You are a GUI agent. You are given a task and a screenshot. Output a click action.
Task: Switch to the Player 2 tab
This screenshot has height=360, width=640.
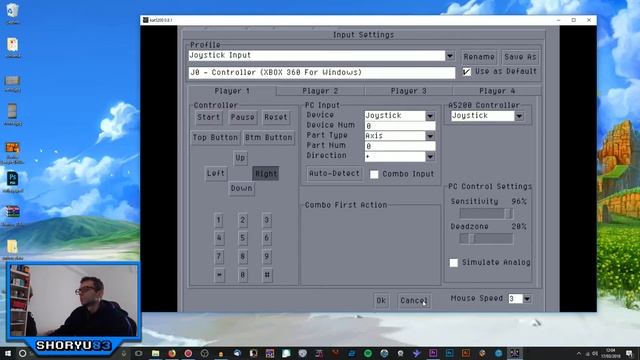tap(320, 91)
